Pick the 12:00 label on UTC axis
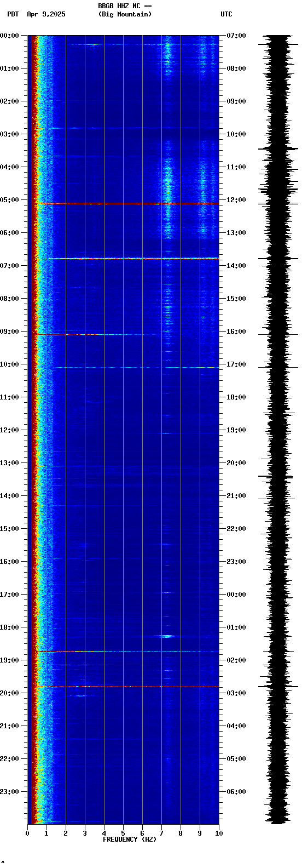Viewport: 302px width, 868px height. tap(236, 200)
